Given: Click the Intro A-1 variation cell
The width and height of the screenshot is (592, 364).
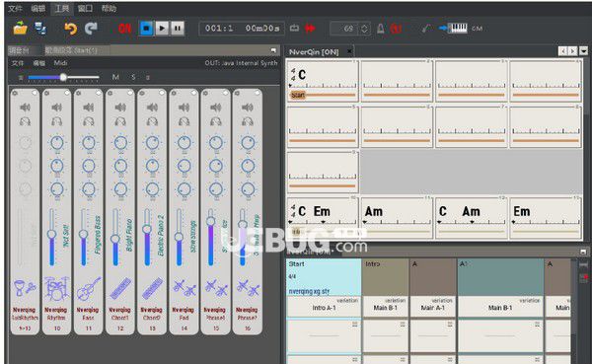Looking at the screenshot, I should (x=324, y=307).
